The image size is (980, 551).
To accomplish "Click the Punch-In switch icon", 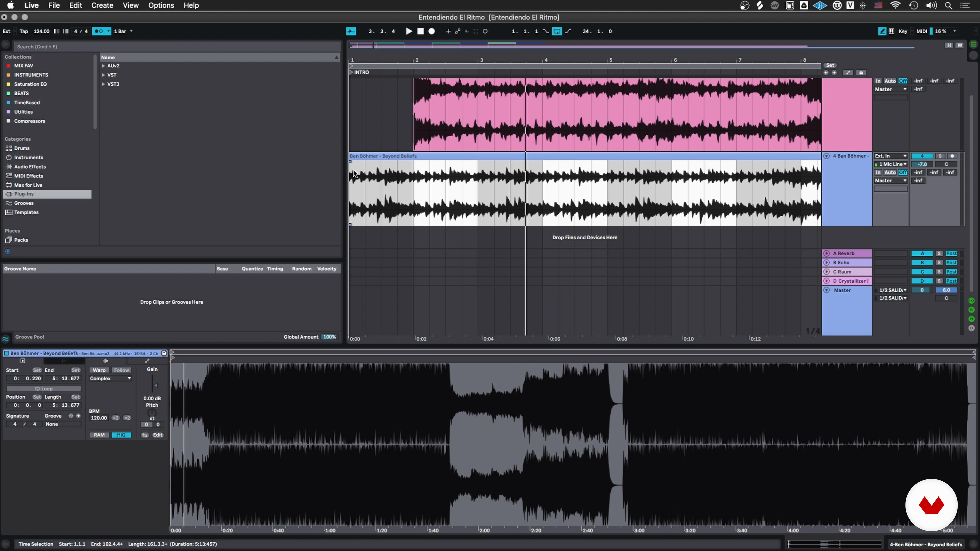I will tap(546, 31).
